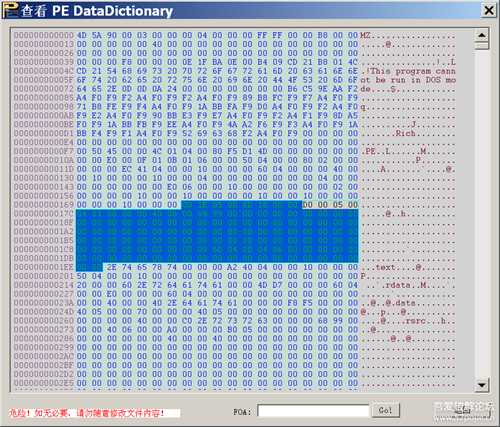The height and width of the screenshot is (427, 500).
Task: Click the MZ text in ASCII column
Action: click(365, 35)
